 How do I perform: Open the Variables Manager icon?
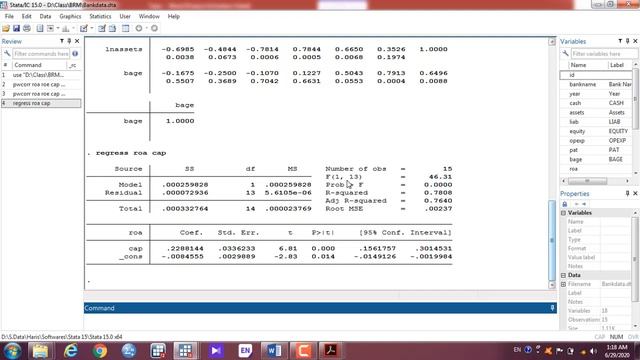[x=125, y=28]
